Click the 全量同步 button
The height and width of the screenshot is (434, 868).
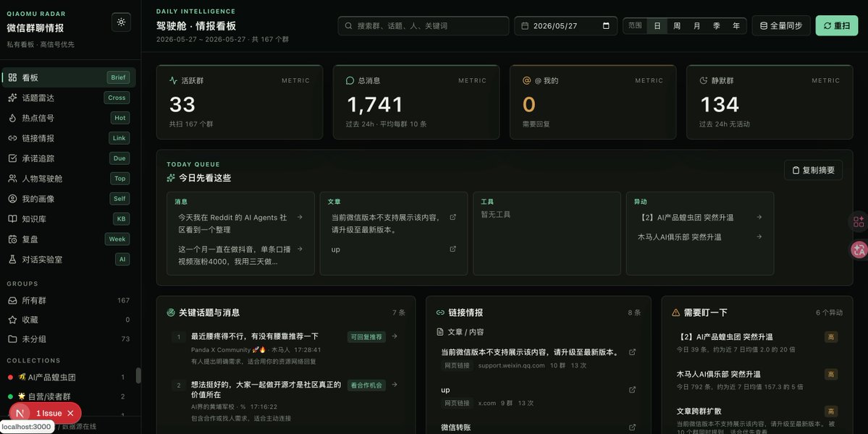781,26
